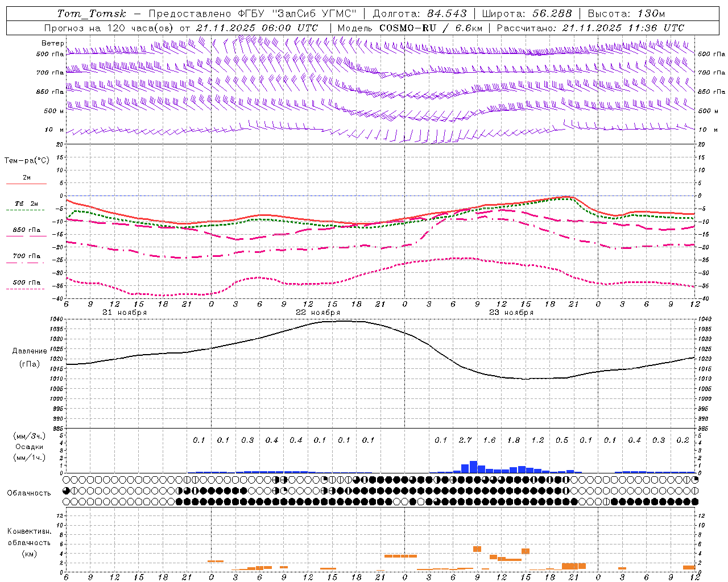The width and height of the screenshot is (728, 582).
Task: Click the 500 гПа temperature legend entry
Action: click(x=27, y=282)
